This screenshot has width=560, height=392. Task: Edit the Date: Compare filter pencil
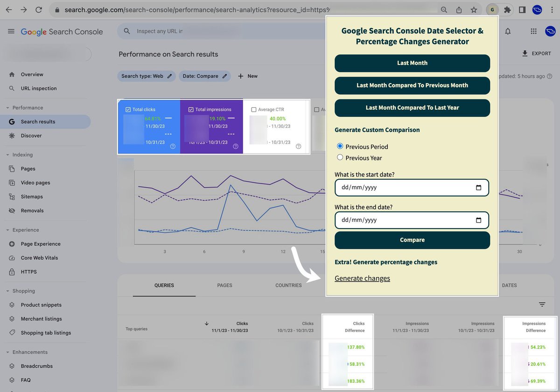(x=224, y=76)
